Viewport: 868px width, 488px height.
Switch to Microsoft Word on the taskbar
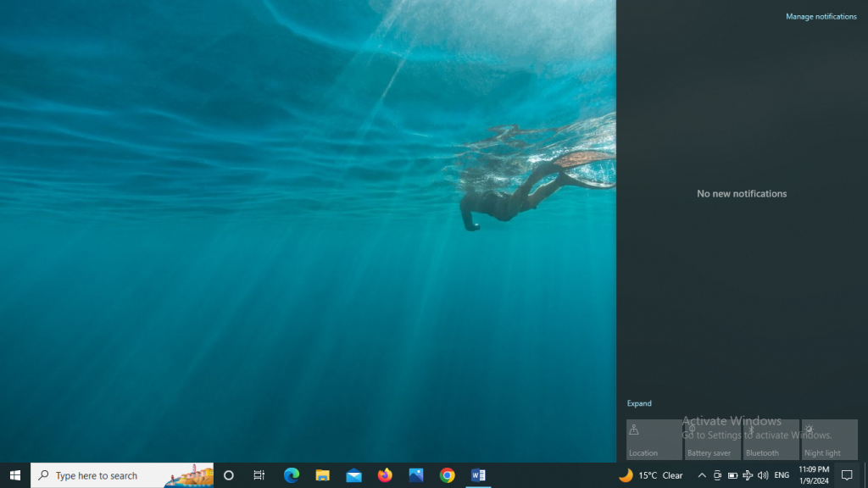(478, 475)
